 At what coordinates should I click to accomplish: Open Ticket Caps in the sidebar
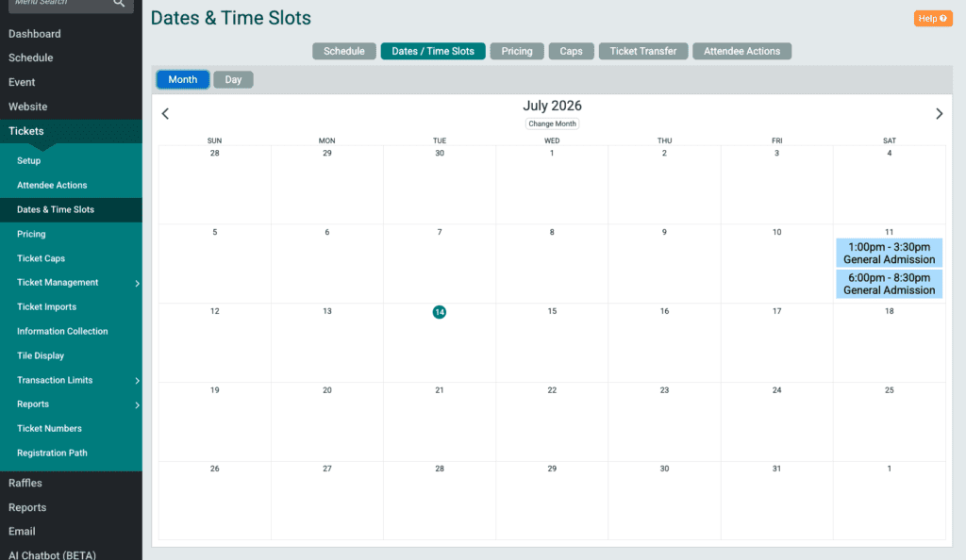tap(41, 258)
